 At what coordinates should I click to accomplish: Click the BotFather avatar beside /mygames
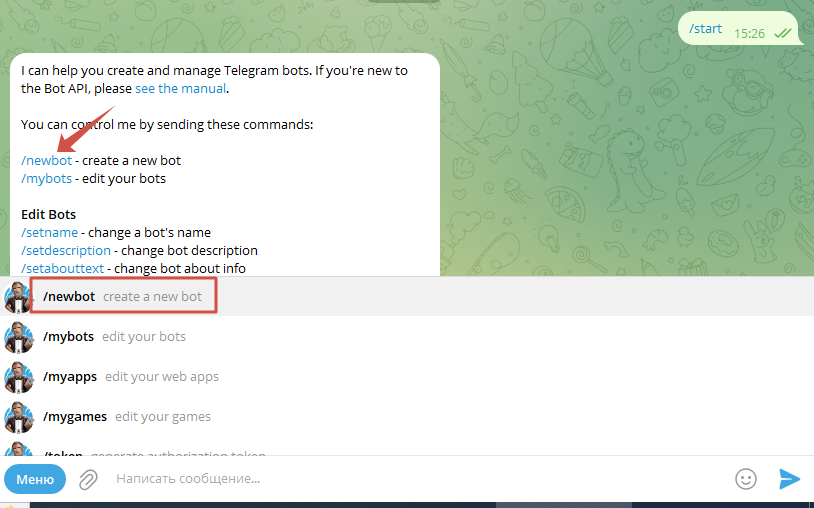(19, 417)
